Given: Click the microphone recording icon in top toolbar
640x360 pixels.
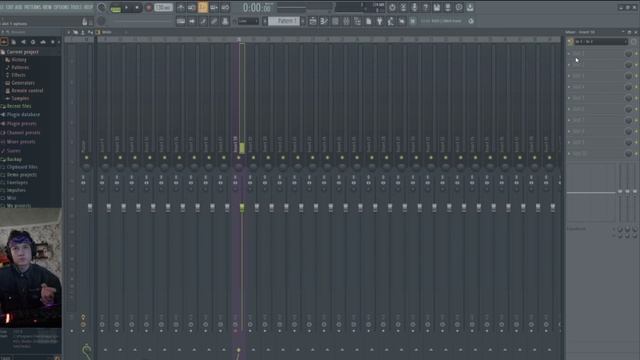Looking at the screenshot, I should [x=414, y=7].
